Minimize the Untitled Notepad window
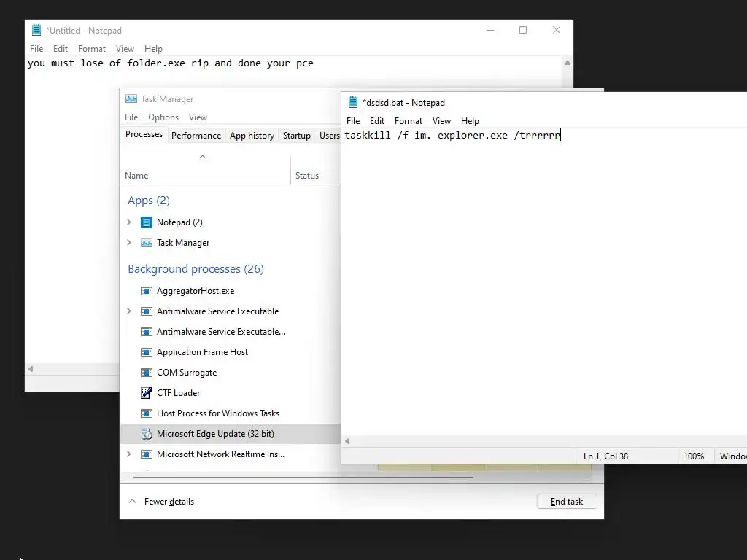This screenshot has height=560, width=747. click(x=490, y=30)
